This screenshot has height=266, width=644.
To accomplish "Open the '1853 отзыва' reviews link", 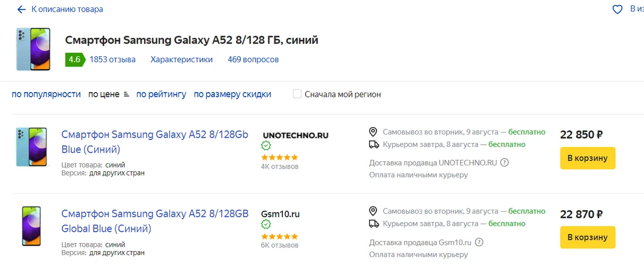I will (x=112, y=60).
